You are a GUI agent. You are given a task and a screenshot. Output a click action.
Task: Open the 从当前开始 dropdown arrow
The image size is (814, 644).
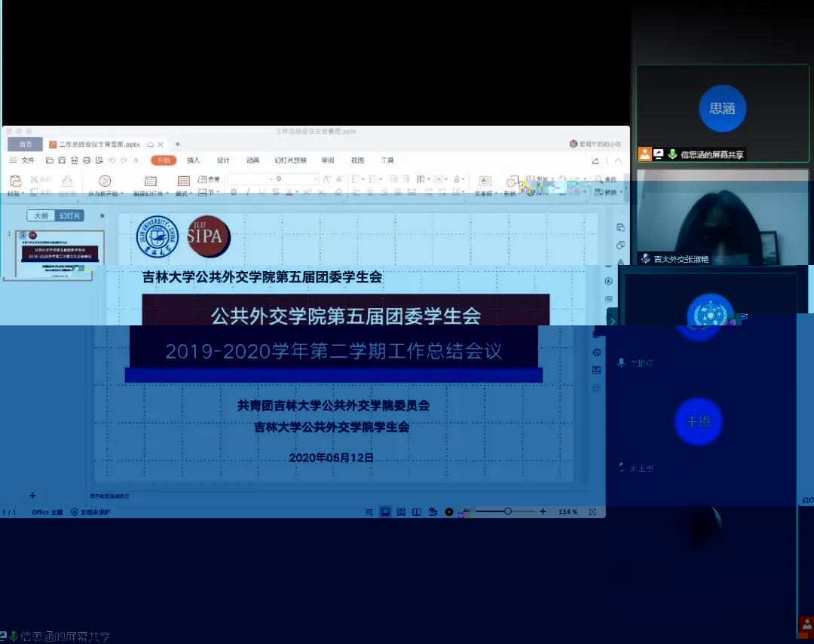[x=122, y=194]
